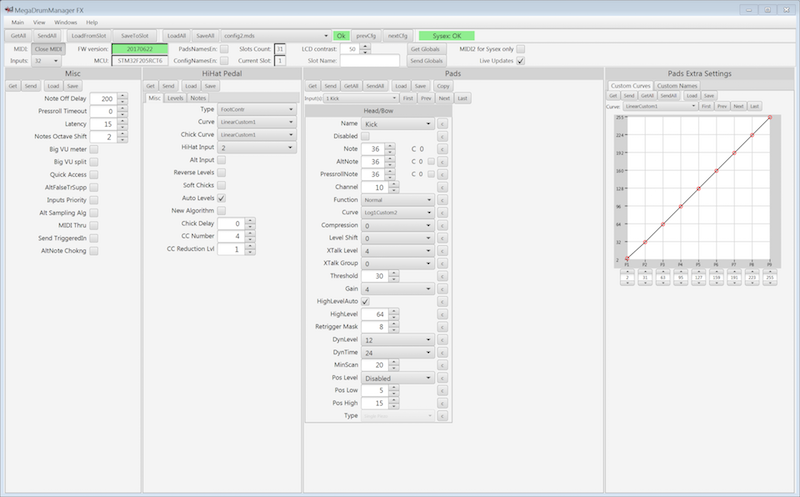The image size is (800, 497).
Task: Open the Windows menu
Action: pyautogui.click(x=65, y=21)
